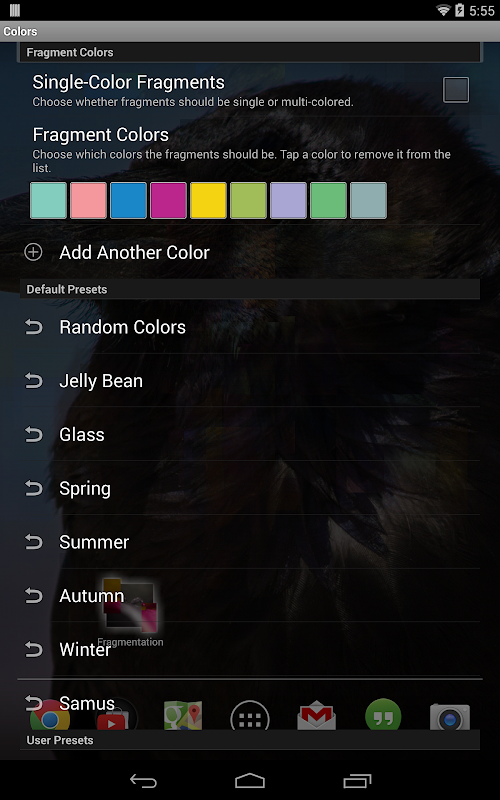This screenshot has width=500, height=800.
Task: Tap the blue fragment color swatch
Action: pyautogui.click(x=128, y=201)
